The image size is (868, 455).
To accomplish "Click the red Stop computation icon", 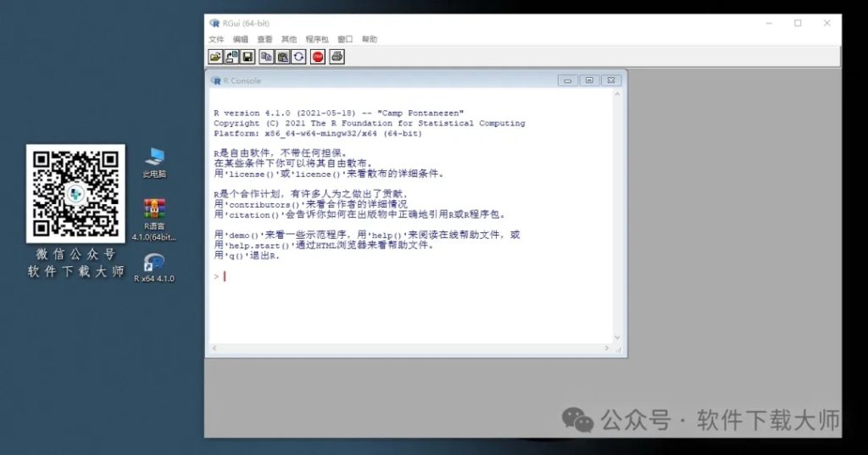I will pos(318,57).
